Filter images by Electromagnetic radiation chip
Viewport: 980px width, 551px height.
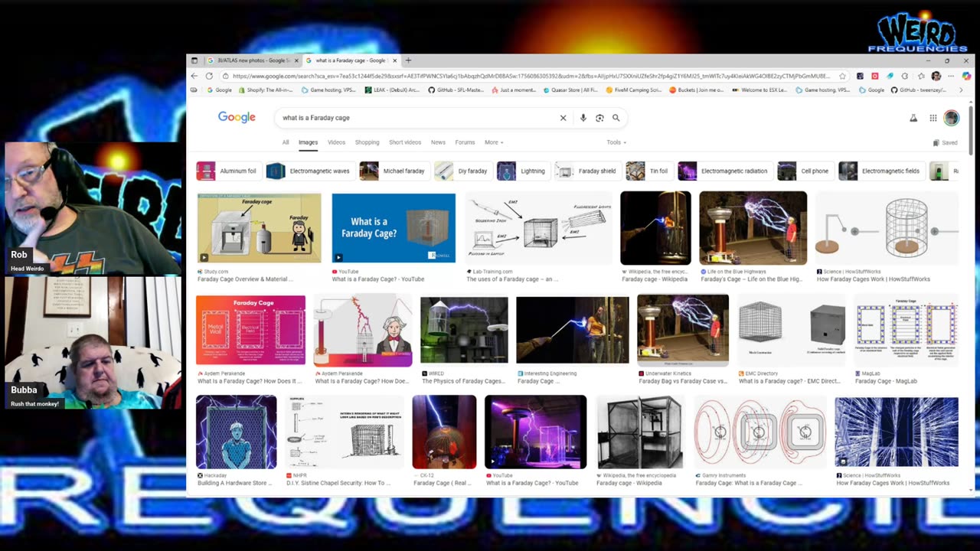click(x=724, y=171)
